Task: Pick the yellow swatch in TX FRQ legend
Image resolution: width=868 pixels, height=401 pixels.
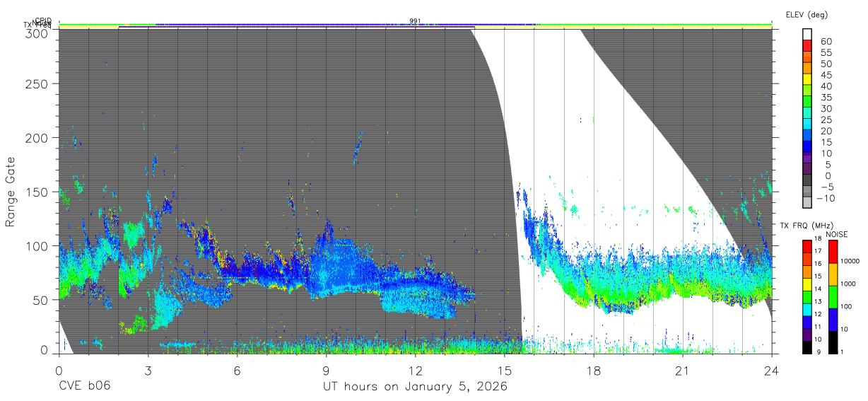Action: tap(807, 284)
